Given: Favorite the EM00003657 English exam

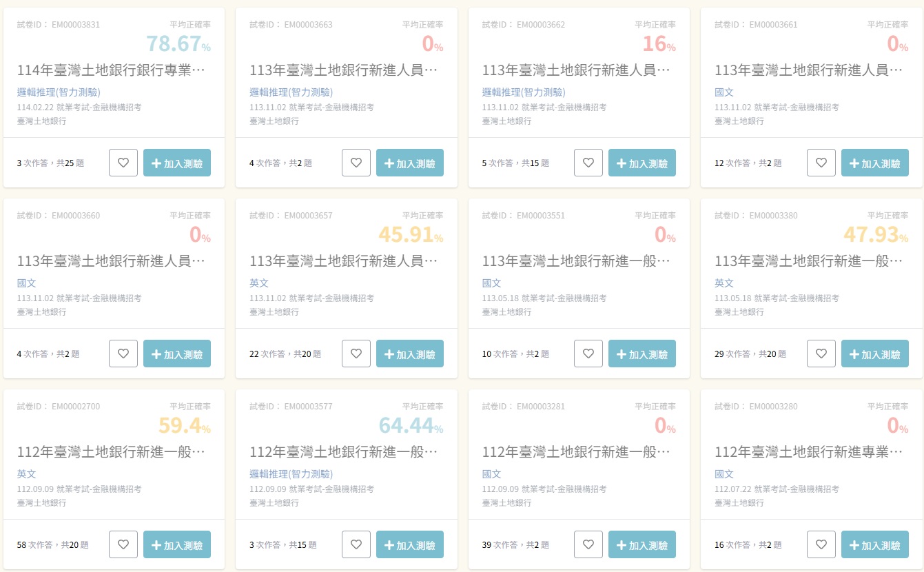Looking at the screenshot, I should (x=356, y=354).
